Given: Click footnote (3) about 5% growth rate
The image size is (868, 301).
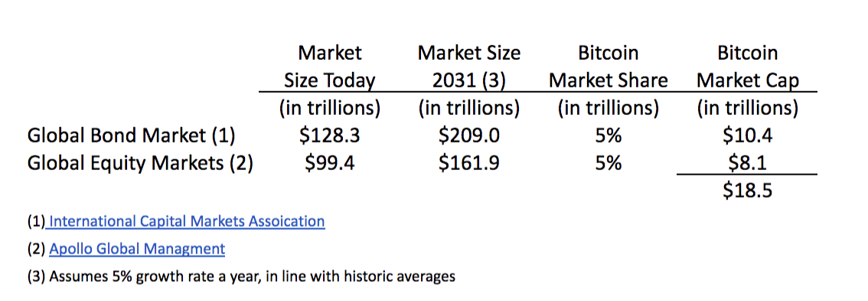Looking at the screenshot, I should pyautogui.click(x=241, y=276).
